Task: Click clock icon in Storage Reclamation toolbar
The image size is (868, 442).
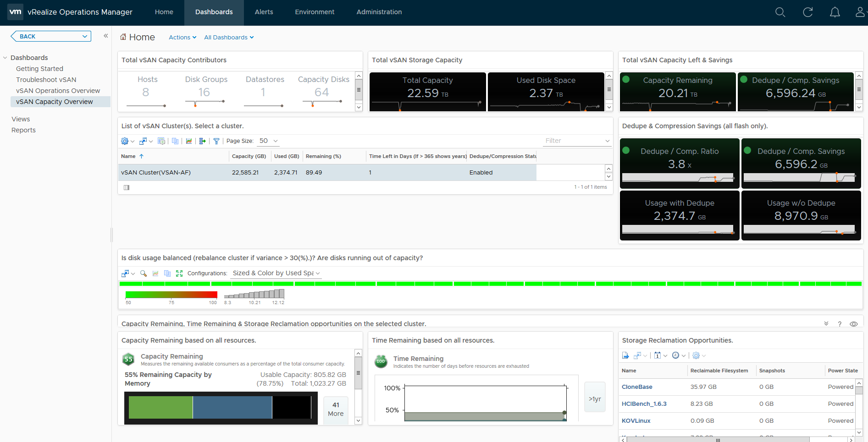Action: 675,355
